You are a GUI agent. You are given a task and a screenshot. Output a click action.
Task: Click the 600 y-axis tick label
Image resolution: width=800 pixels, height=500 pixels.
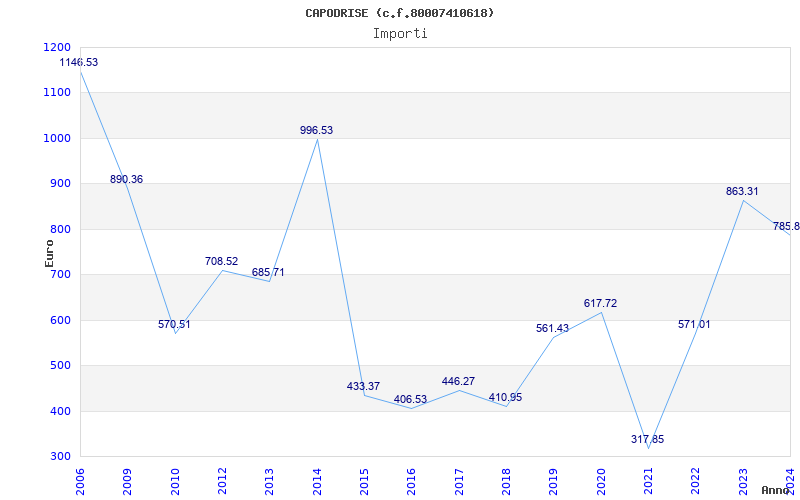point(60,320)
